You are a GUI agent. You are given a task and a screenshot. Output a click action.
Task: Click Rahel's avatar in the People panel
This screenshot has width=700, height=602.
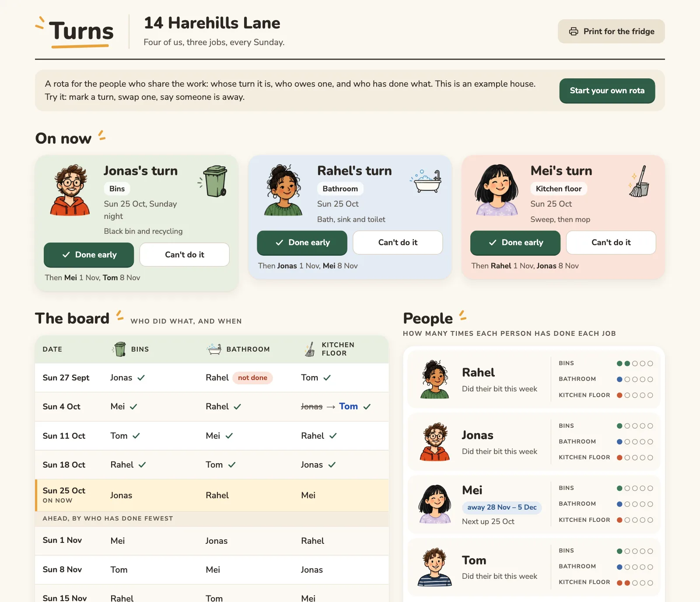pyautogui.click(x=435, y=379)
